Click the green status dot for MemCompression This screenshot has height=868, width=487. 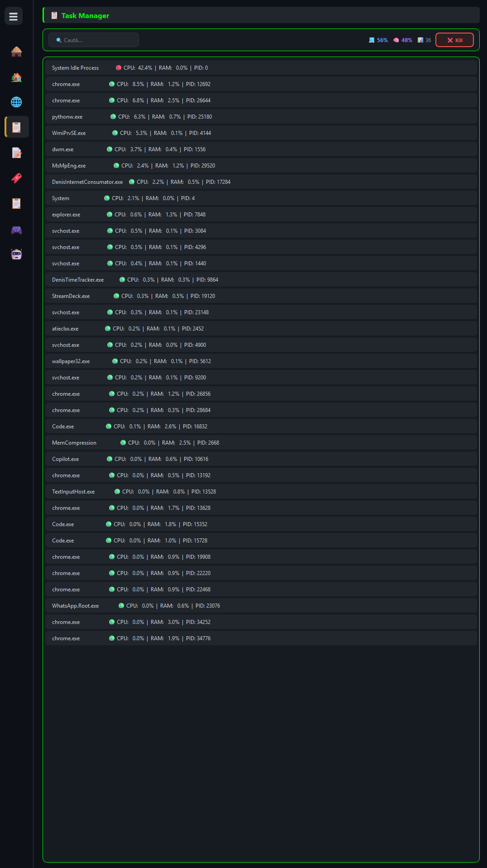pyautogui.click(x=123, y=443)
